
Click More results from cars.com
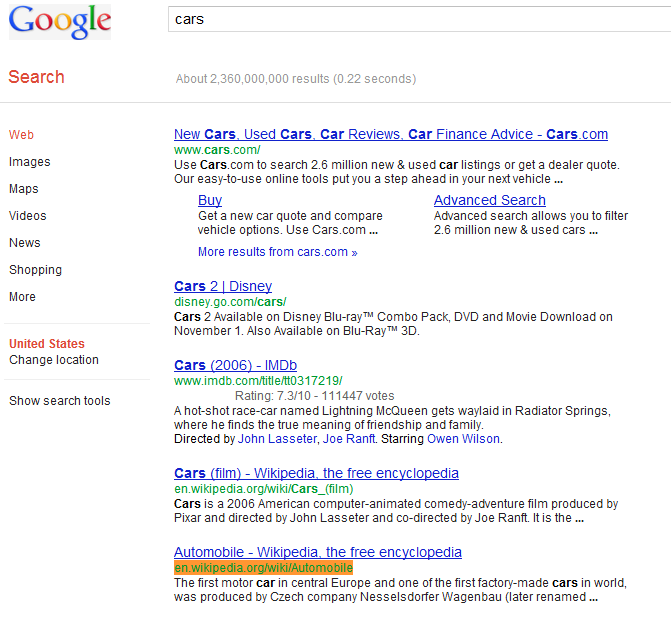click(x=277, y=252)
